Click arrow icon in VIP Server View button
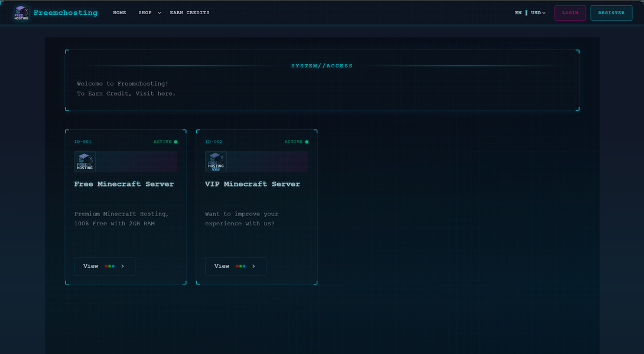Image resolution: width=644 pixels, height=354 pixels. click(253, 266)
